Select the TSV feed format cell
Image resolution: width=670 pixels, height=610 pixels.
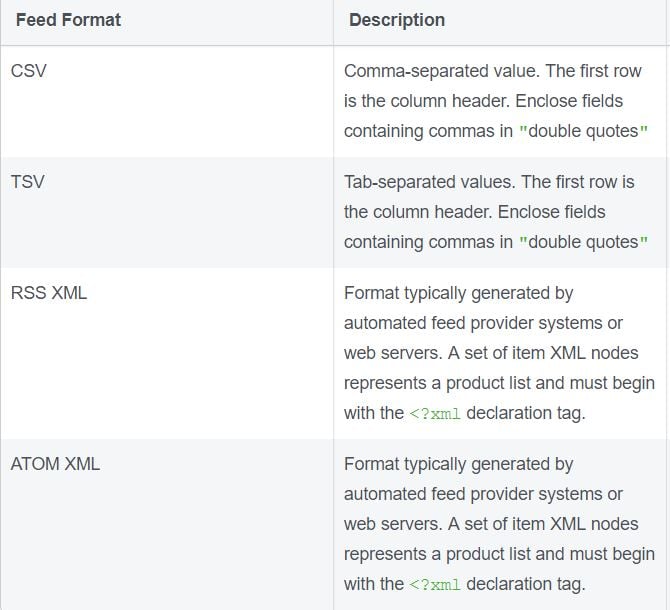[27, 182]
